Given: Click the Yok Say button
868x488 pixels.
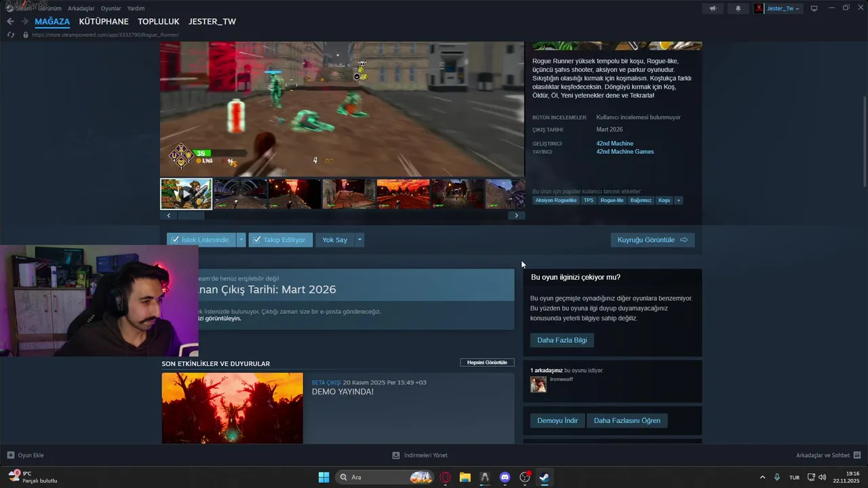Looking at the screenshot, I should [x=335, y=240].
